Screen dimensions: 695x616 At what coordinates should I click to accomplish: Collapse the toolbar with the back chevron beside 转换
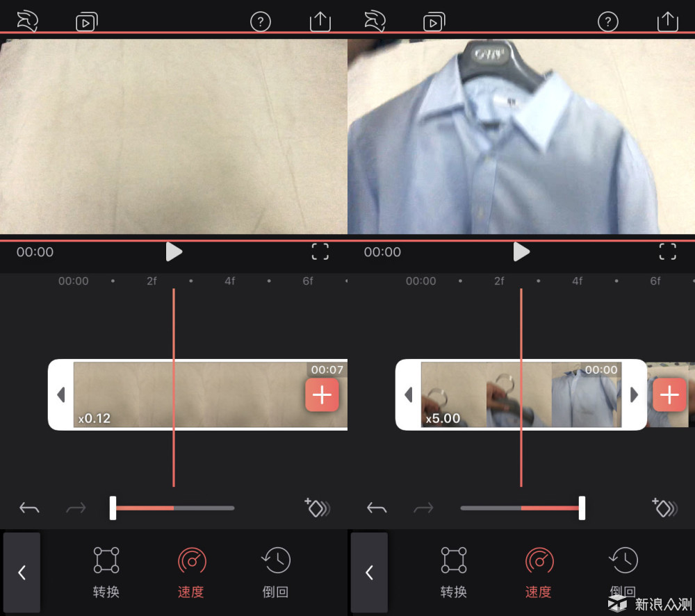pyautogui.click(x=22, y=572)
